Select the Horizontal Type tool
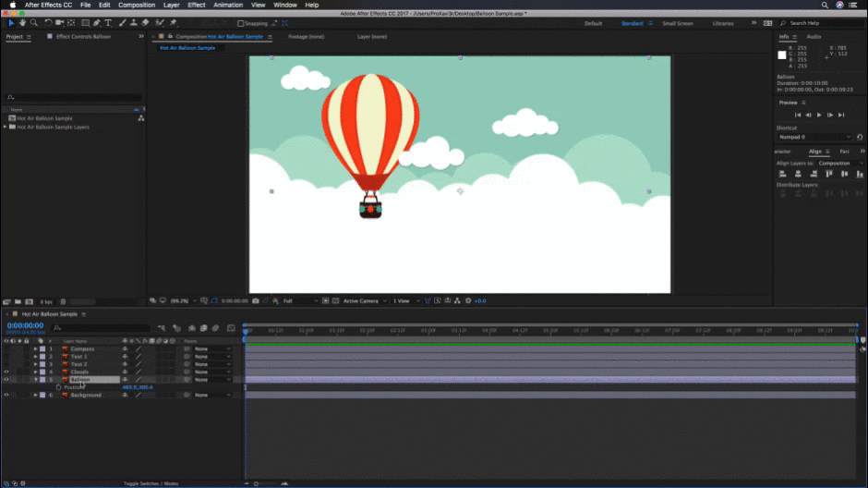 pos(108,23)
